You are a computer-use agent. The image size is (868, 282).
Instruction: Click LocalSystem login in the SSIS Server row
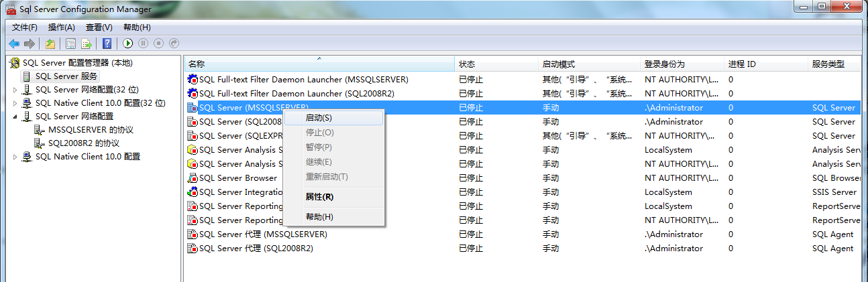tap(669, 192)
